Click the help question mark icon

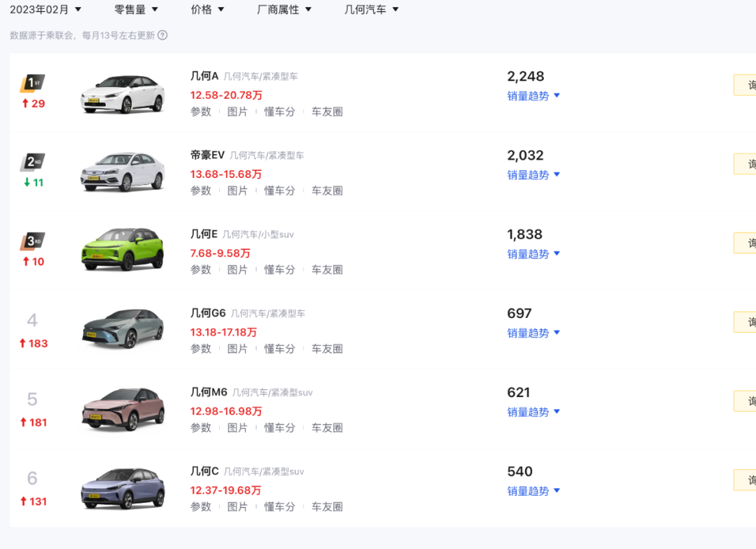coord(163,35)
